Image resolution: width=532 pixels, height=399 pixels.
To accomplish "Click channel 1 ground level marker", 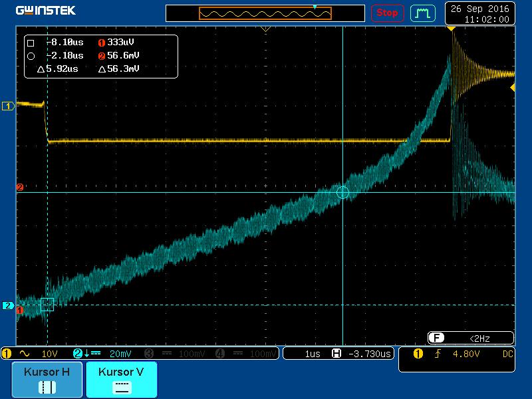I will 8,106.
